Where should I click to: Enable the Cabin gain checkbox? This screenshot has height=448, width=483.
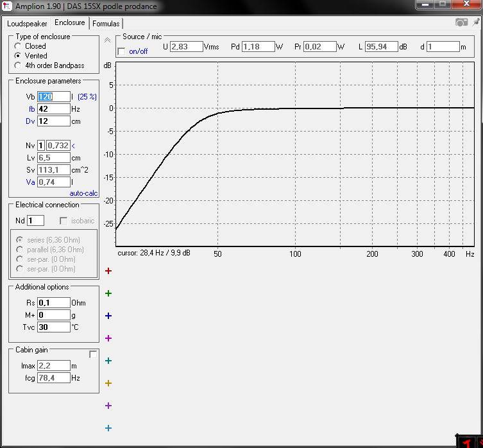pos(93,354)
